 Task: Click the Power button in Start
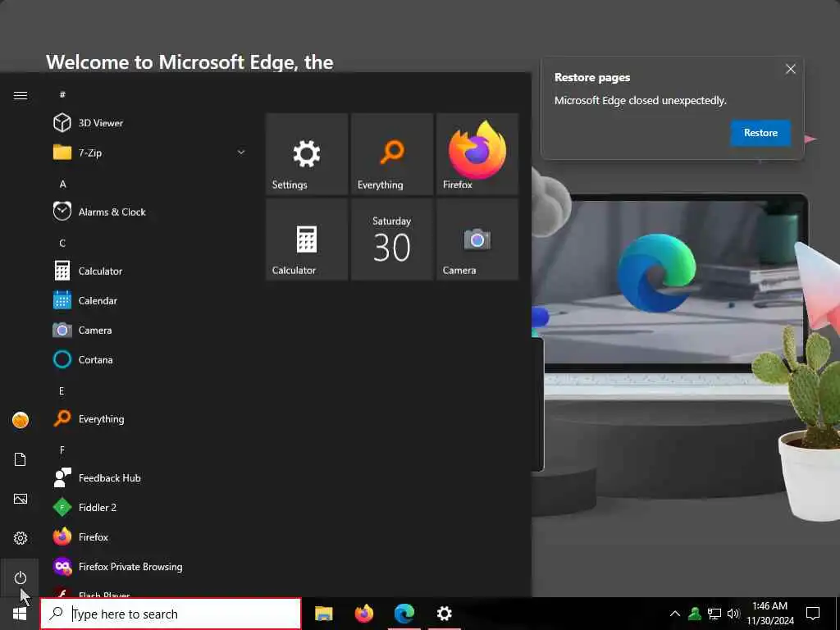click(x=21, y=577)
